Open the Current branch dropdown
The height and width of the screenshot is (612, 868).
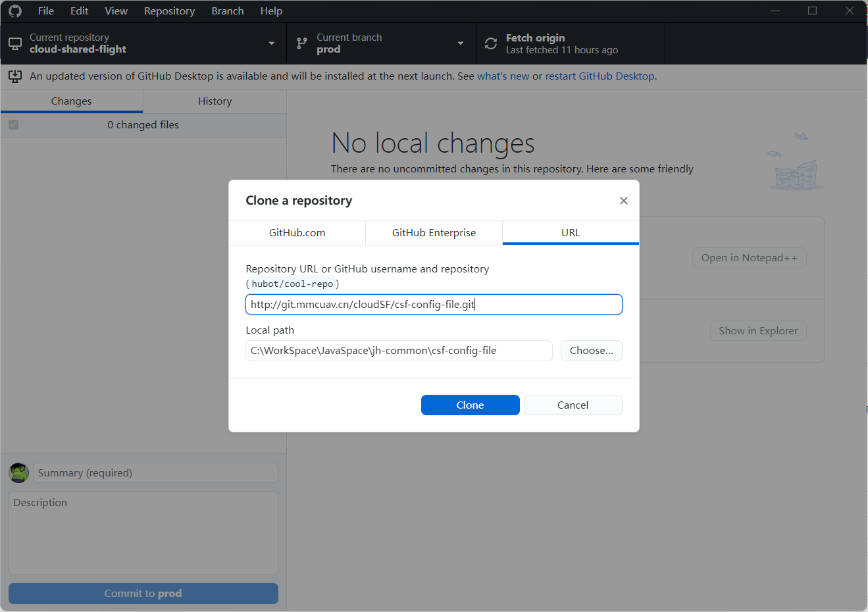459,43
